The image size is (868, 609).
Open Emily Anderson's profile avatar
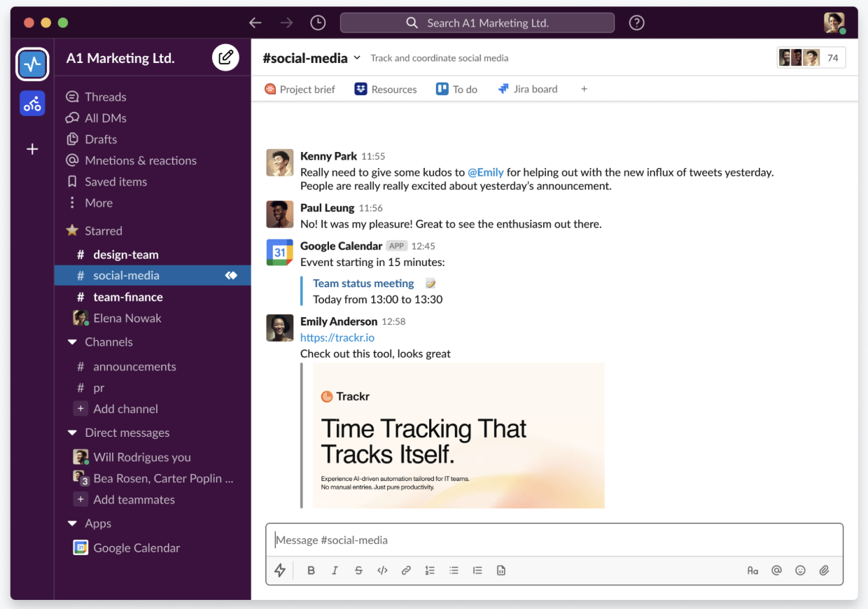[x=280, y=328]
